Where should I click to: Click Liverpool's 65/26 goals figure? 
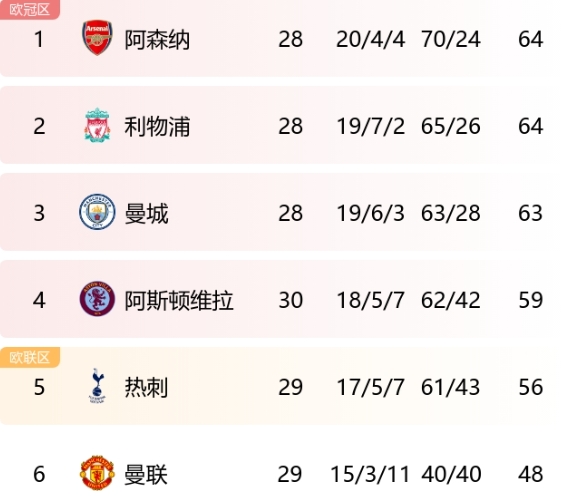[x=451, y=126]
